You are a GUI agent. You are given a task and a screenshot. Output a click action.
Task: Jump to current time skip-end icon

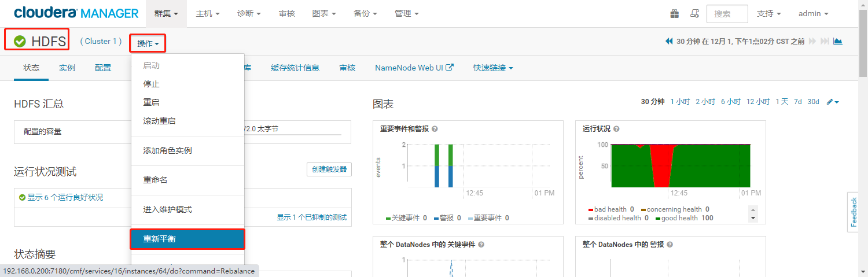pyautogui.click(x=825, y=41)
